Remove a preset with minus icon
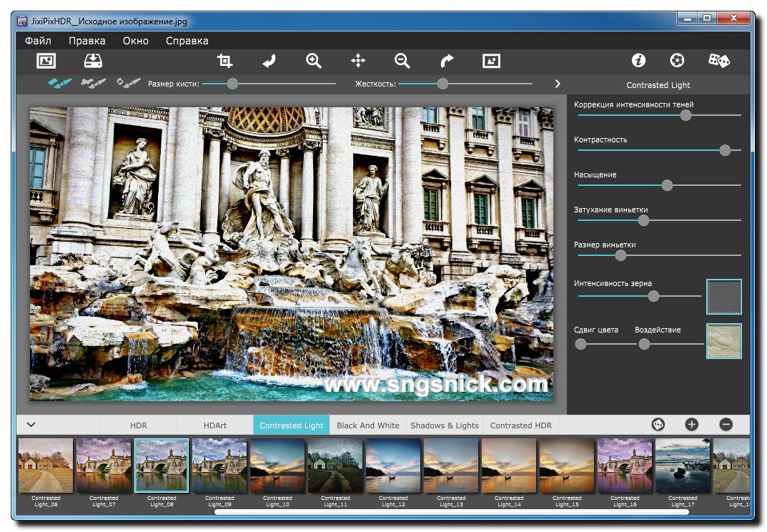This screenshot has width=767, height=532. [x=726, y=424]
